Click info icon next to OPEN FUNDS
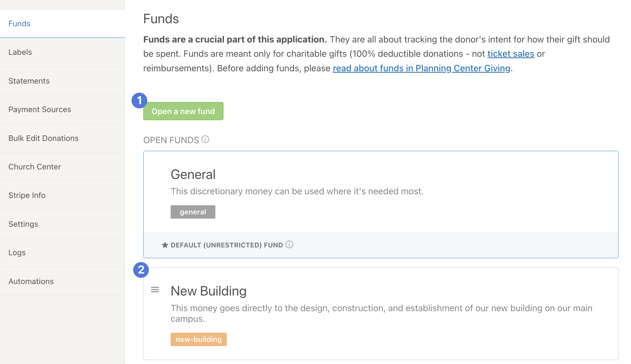 (205, 139)
